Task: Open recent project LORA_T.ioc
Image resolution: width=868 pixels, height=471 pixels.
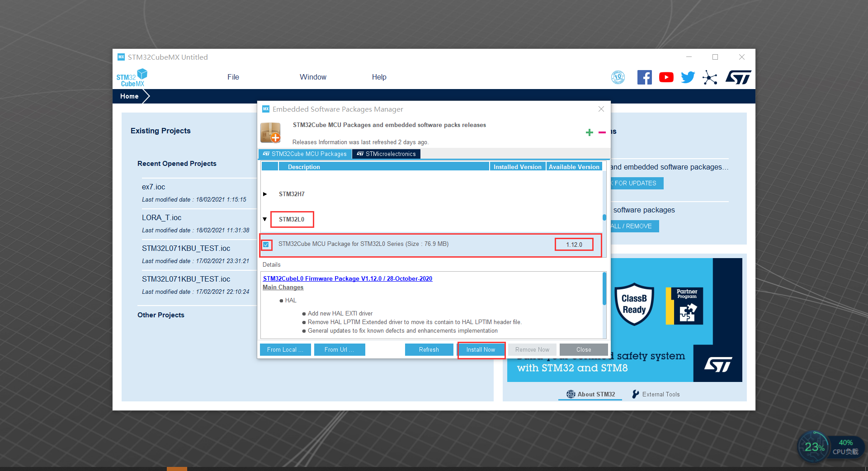Action: point(161,218)
